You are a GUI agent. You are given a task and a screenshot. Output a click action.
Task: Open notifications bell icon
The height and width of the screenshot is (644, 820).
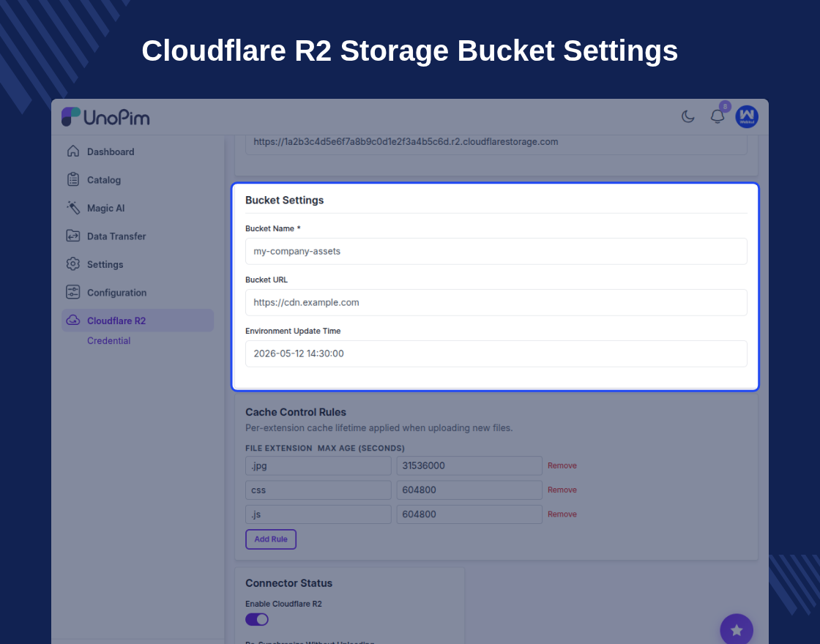717,116
